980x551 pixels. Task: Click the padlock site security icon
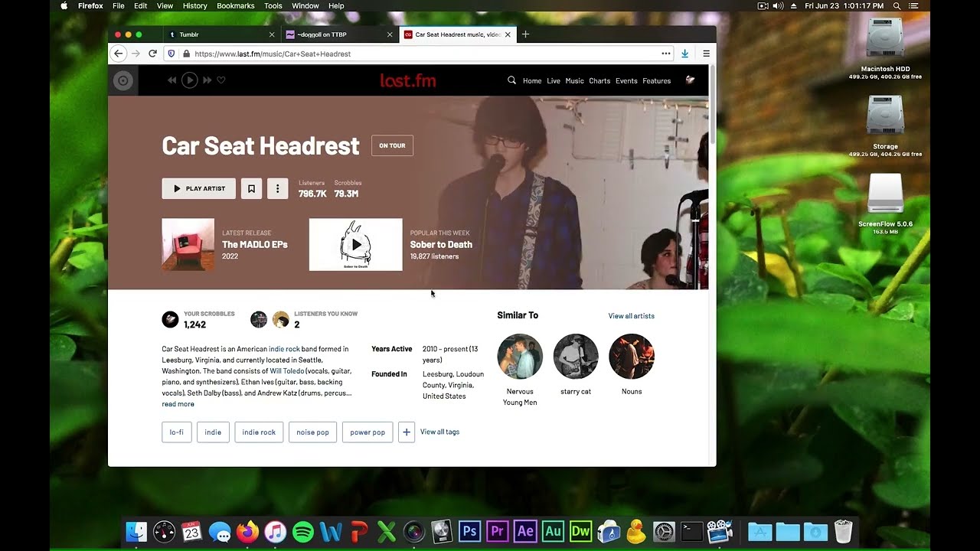point(186,54)
